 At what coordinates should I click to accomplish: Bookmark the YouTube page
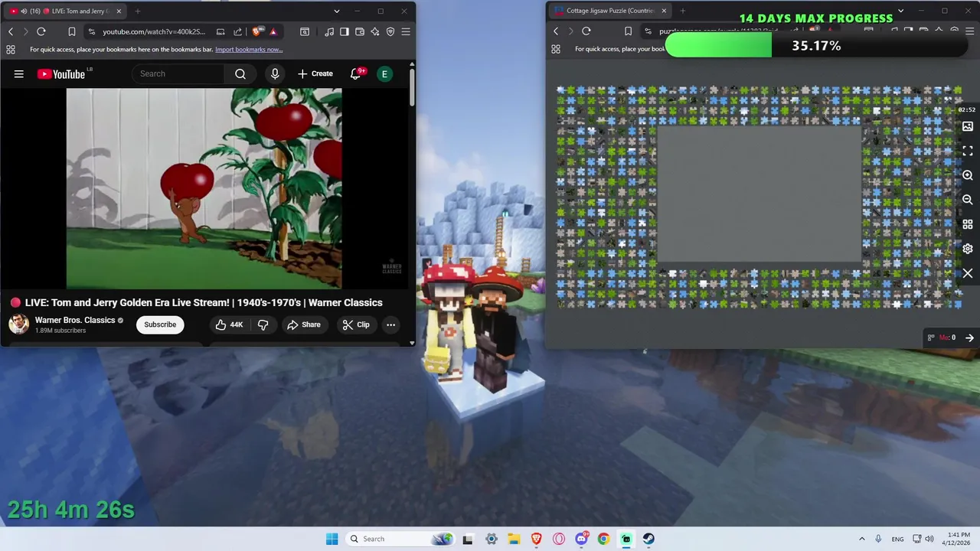tap(71, 31)
